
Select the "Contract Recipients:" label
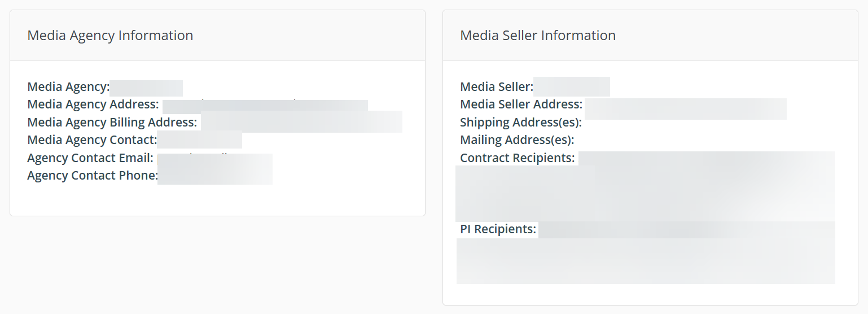tap(518, 158)
